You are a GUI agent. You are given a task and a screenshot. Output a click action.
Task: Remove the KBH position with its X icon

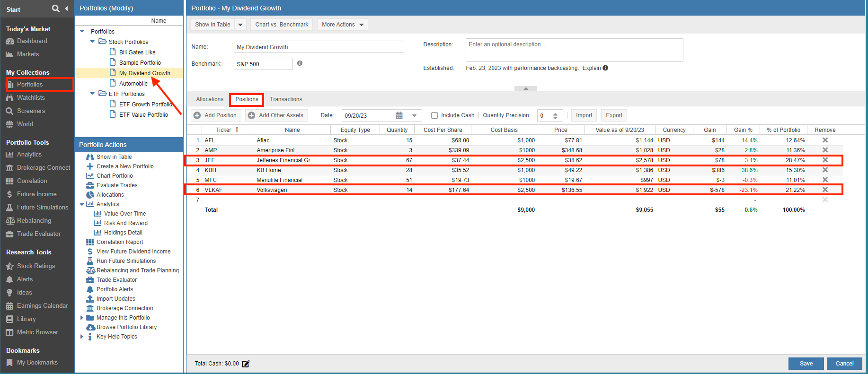pos(825,170)
